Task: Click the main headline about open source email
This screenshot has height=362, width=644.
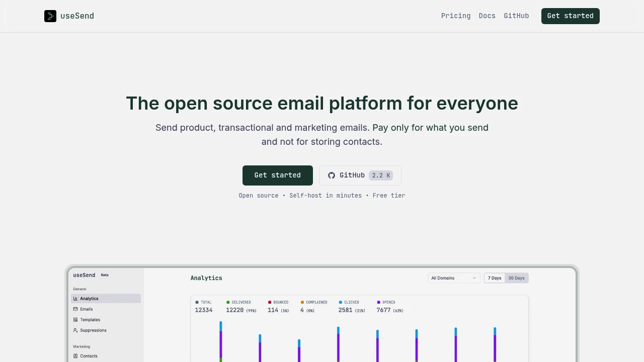Action: (322, 103)
